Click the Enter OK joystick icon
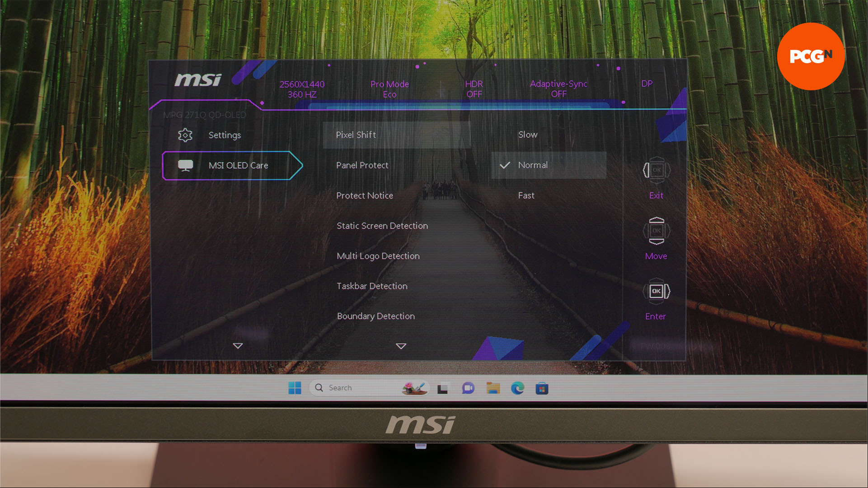 [657, 291]
